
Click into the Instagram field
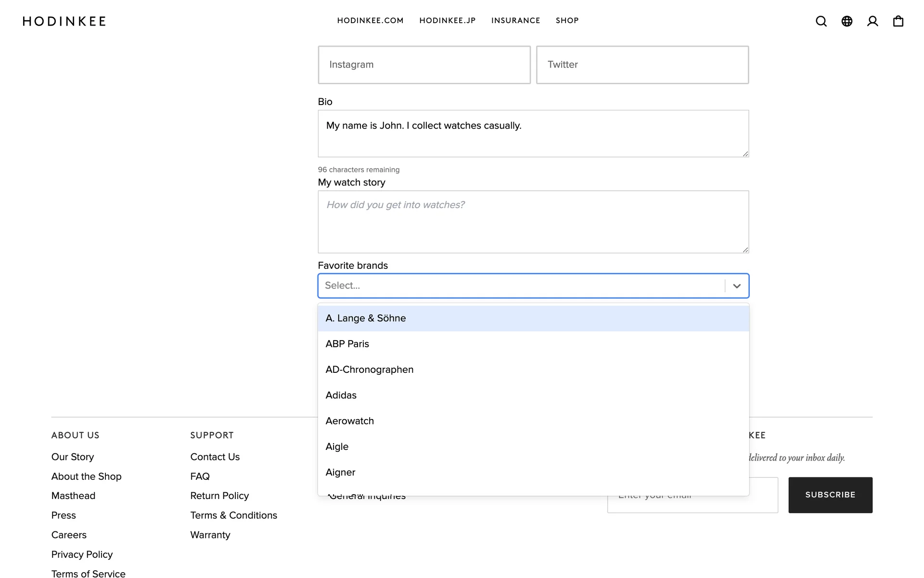424,65
